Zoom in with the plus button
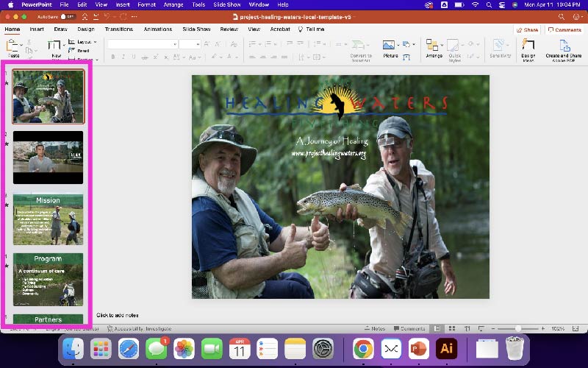The height and width of the screenshot is (368, 588). [542, 328]
